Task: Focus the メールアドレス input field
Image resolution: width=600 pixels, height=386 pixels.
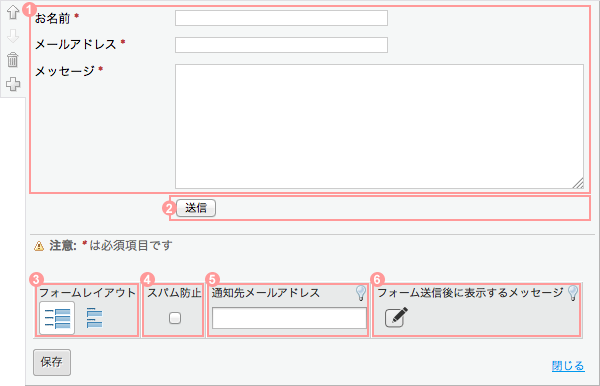Action: coord(281,45)
